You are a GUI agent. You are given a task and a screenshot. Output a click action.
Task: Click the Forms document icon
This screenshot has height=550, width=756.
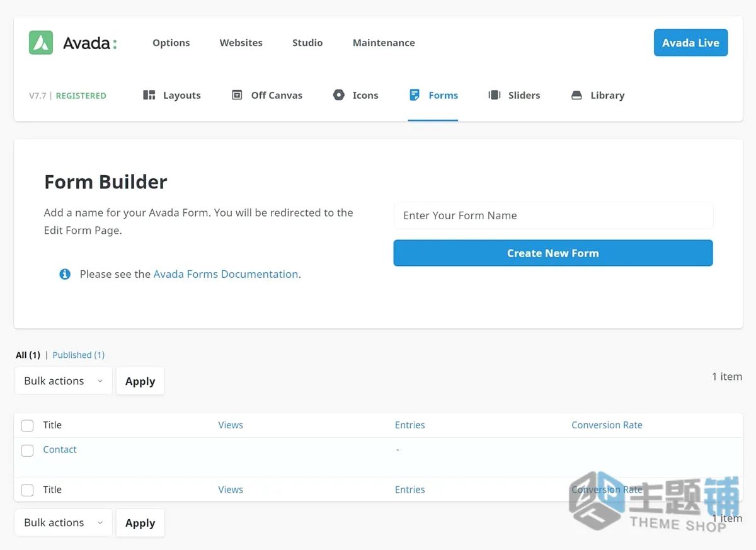point(415,95)
